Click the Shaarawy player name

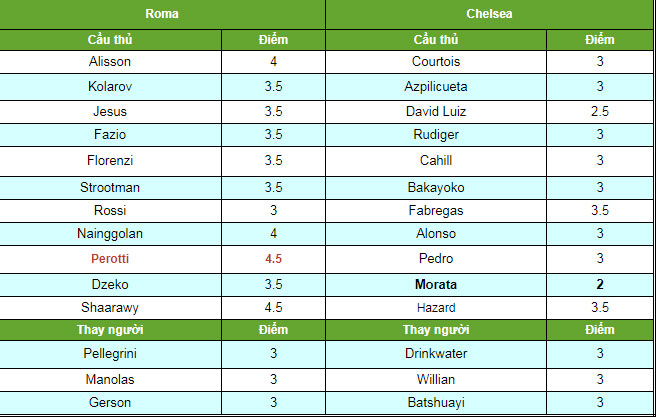coord(110,308)
